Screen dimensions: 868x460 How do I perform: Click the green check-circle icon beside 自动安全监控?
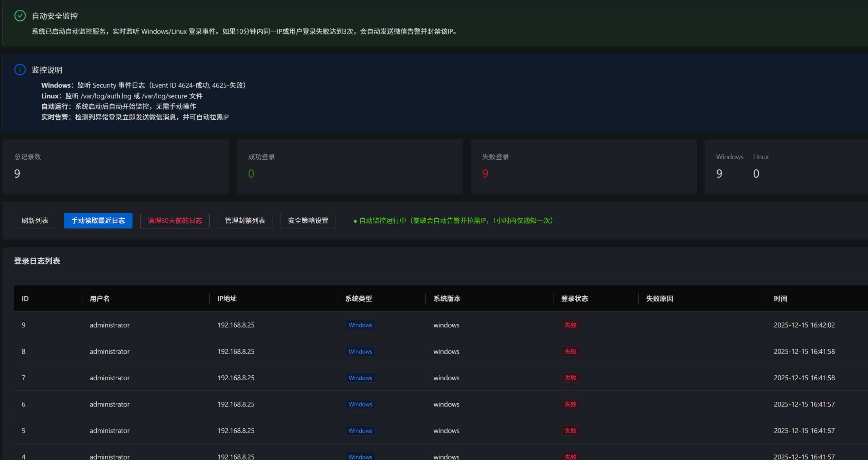click(20, 16)
